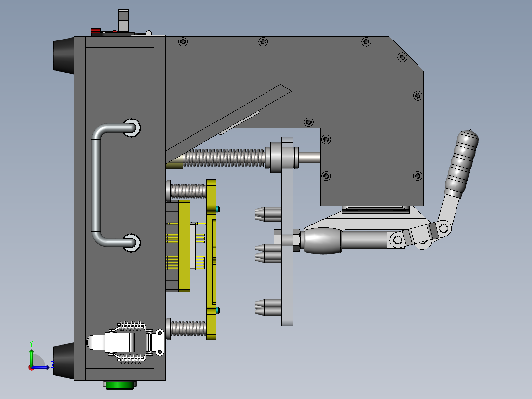This screenshot has width=532, height=399.
Task: Select the thin yellow vertical plate
Action: 211,259
